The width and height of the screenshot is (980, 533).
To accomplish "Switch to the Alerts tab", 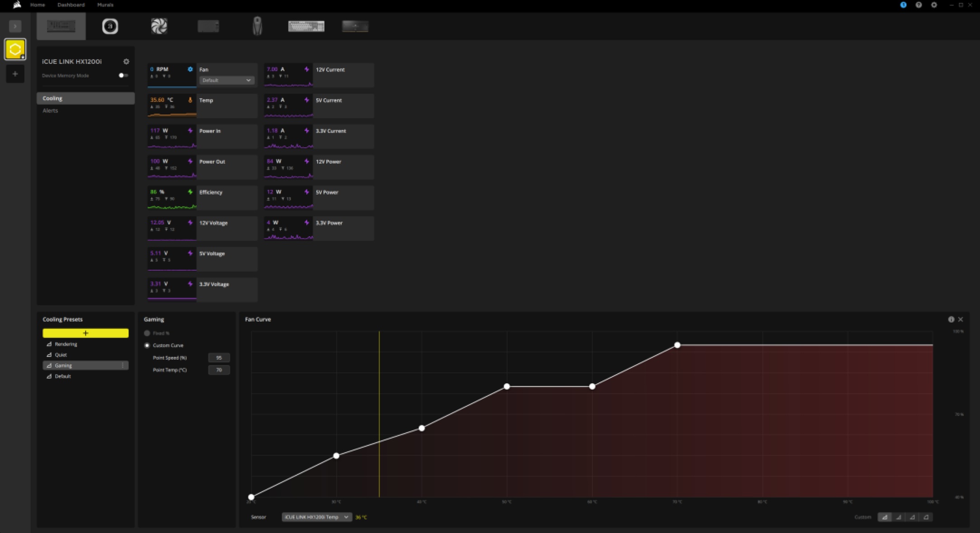I will coord(50,110).
